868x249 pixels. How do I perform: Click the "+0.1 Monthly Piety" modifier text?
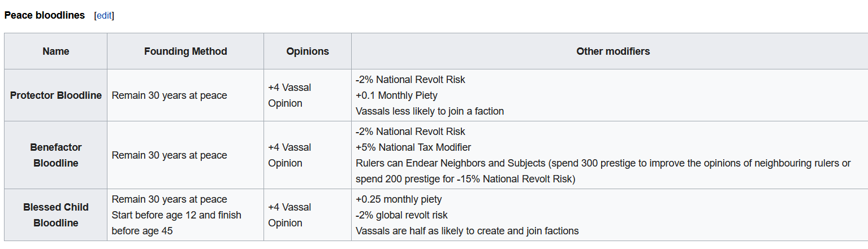tap(396, 95)
